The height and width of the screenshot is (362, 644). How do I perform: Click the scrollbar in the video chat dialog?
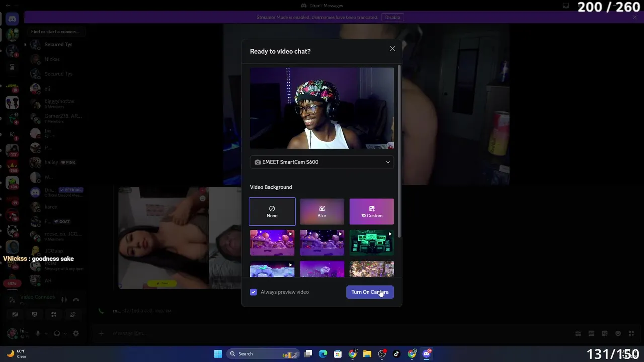[399, 151]
